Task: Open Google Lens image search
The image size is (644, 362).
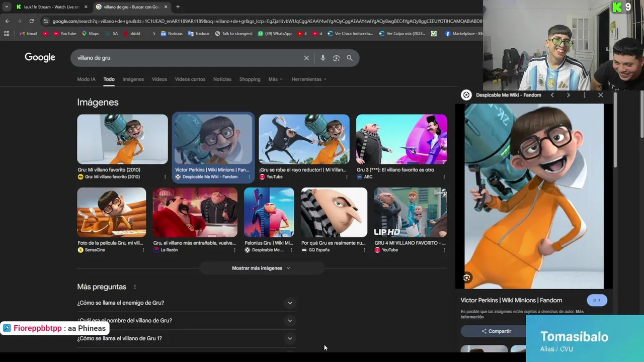Action: click(x=336, y=58)
